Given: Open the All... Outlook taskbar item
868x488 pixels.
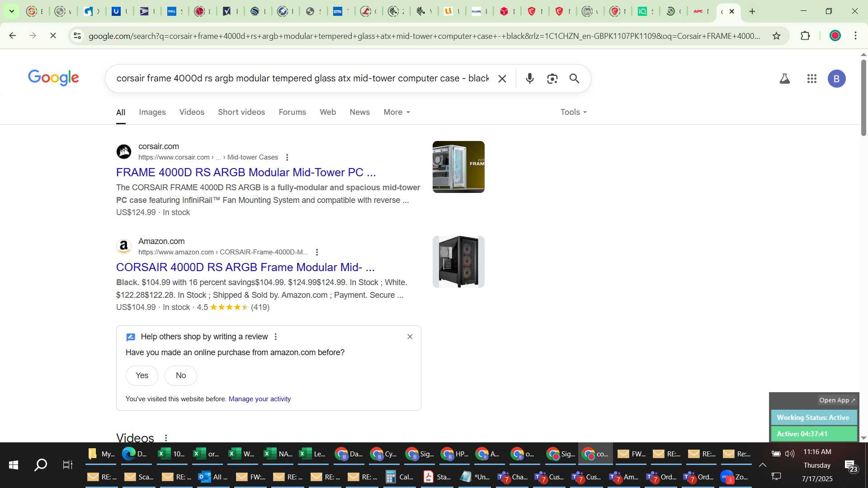Looking at the screenshot, I should (x=213, y=477).
